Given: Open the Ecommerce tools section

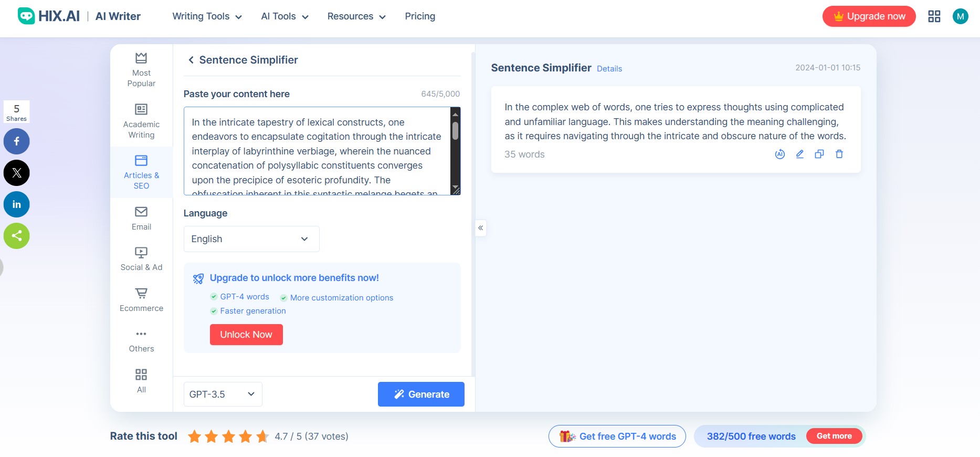Looking at the screenshot, I should (x=141, y=299).
